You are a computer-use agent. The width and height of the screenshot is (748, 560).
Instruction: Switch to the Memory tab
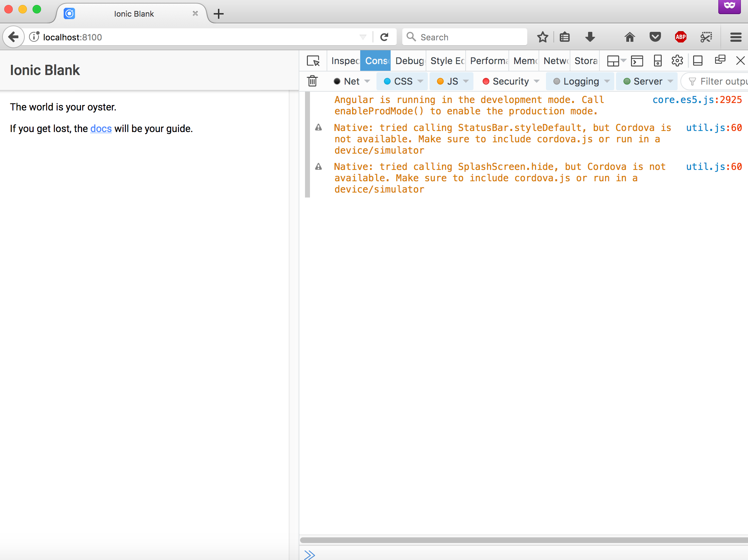[525, 61]
